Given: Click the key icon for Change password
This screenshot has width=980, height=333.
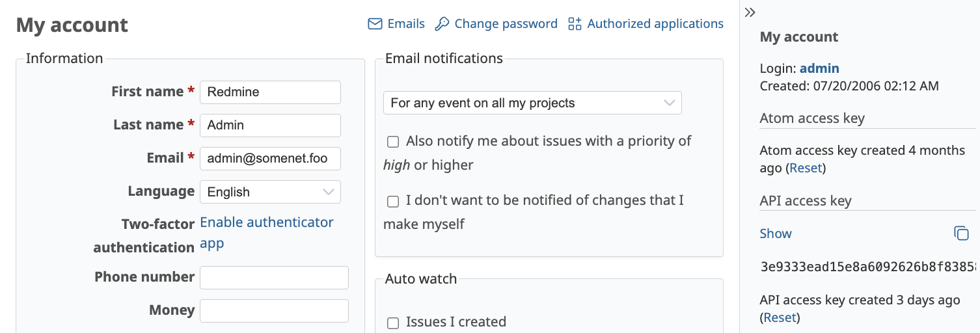Looking at the screenshot, I should [x=442, y=24].
